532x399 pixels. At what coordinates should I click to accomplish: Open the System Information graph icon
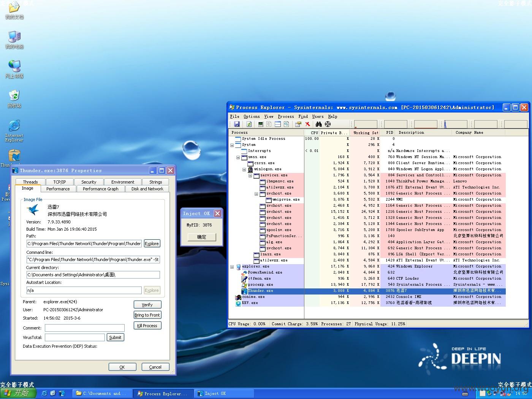[x=261, y=124]
